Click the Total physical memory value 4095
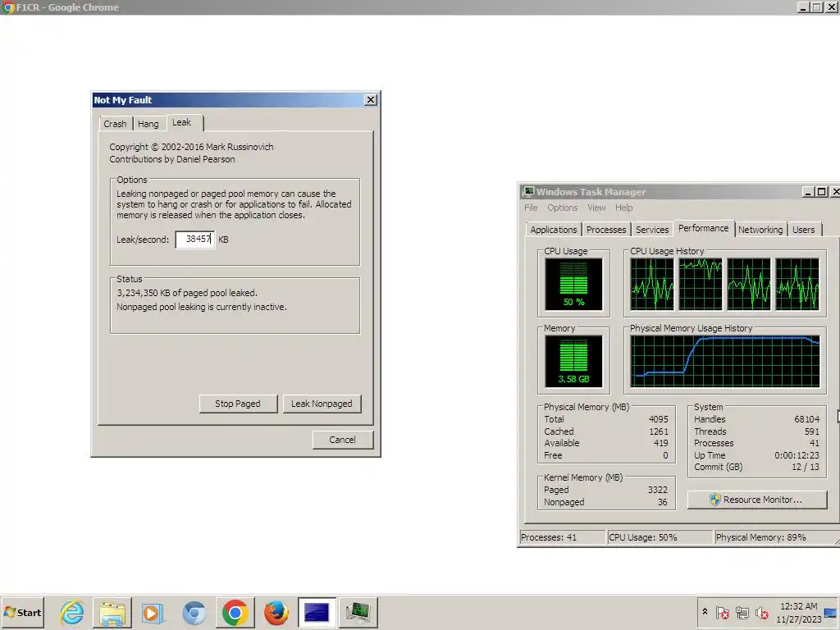The height and width of the screenshot is (630, 840). click(658, 419)
